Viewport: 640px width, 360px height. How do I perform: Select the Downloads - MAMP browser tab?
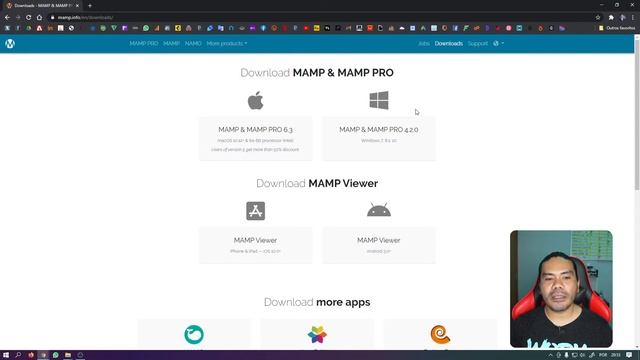(41, 6)
